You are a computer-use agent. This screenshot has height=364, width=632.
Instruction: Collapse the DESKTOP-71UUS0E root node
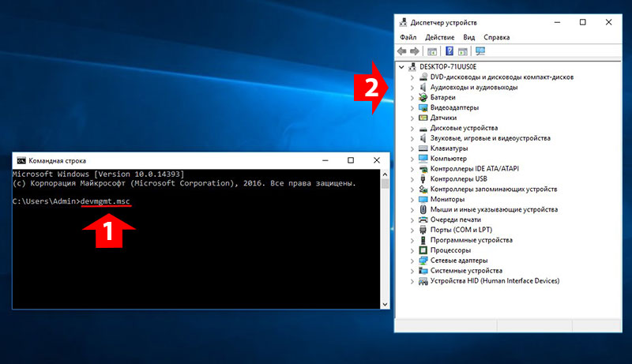[x=402, y=67]
